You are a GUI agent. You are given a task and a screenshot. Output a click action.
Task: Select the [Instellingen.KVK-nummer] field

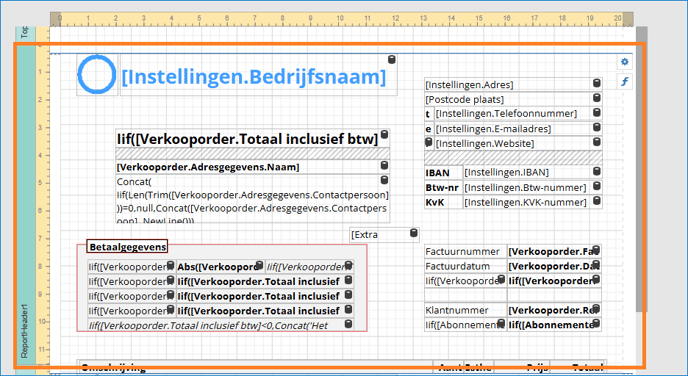point(533,202)
